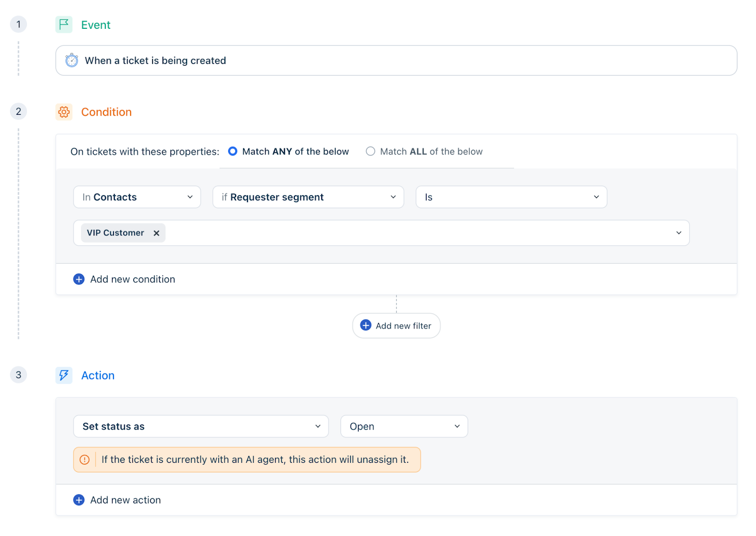The width and height of the screenshot is (756, 536).
Task: Remove the VIP Customer tag
Action: 156,233
